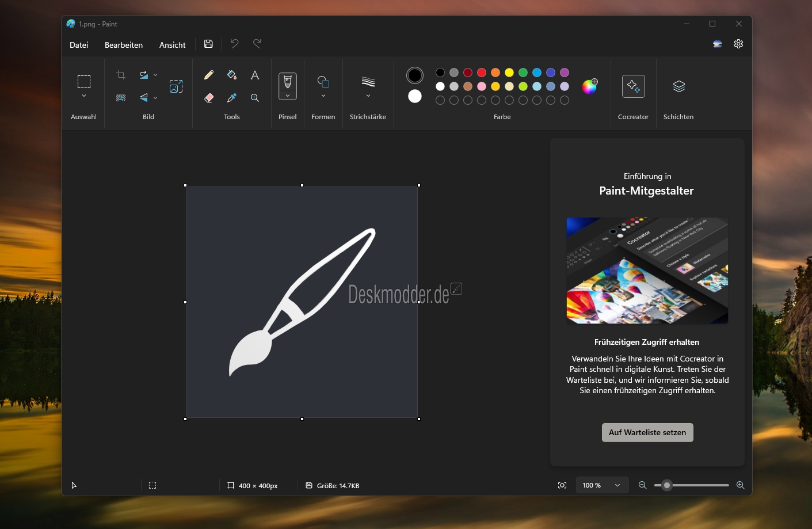Select the Text tool
812x529 pixels.
click(255, 75)
